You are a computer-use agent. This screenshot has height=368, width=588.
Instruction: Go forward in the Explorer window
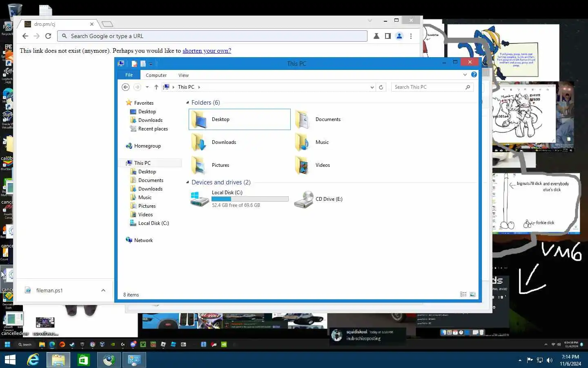[137, 87]
